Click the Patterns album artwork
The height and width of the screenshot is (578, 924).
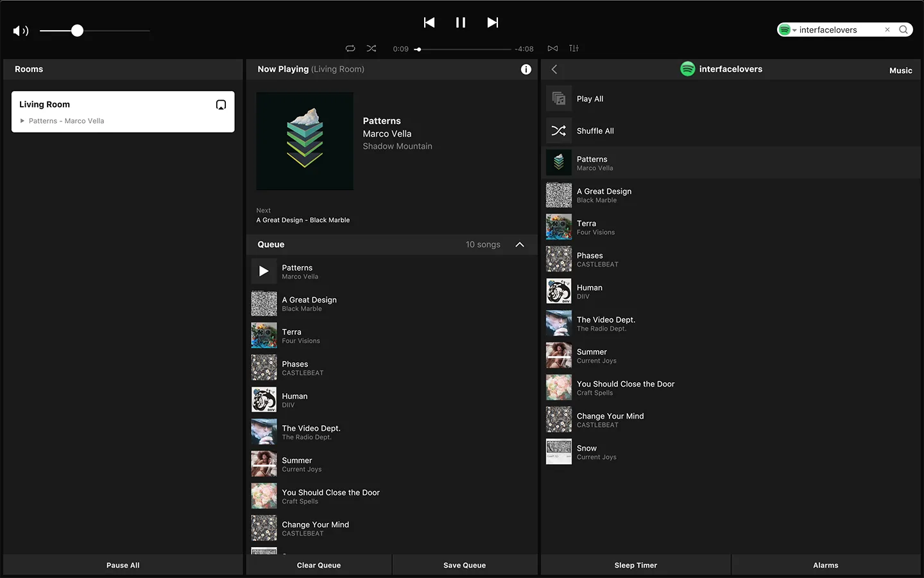pyautogui.click(x=305, y=141)
